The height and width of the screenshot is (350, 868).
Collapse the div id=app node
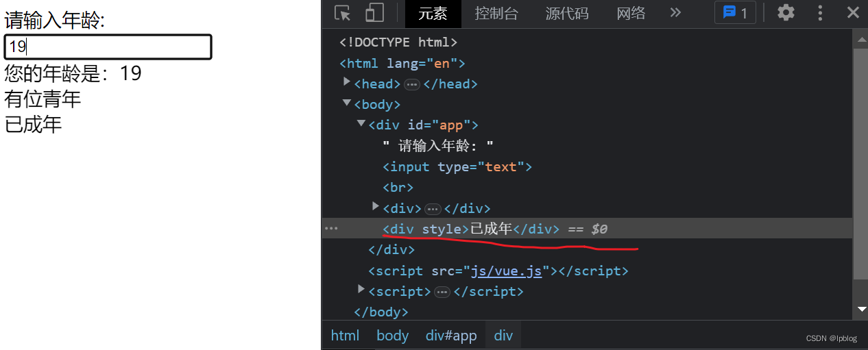tap(361, 124)
